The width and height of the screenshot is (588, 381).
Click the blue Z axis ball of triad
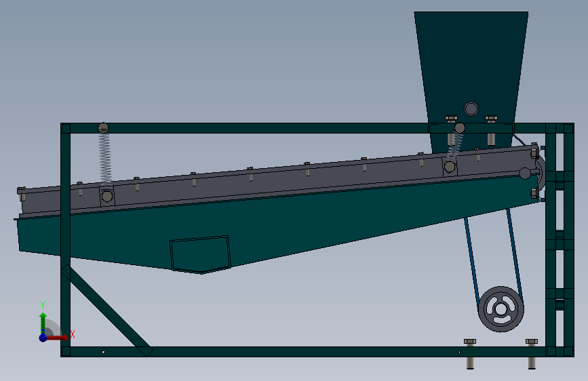coord(43,338)
